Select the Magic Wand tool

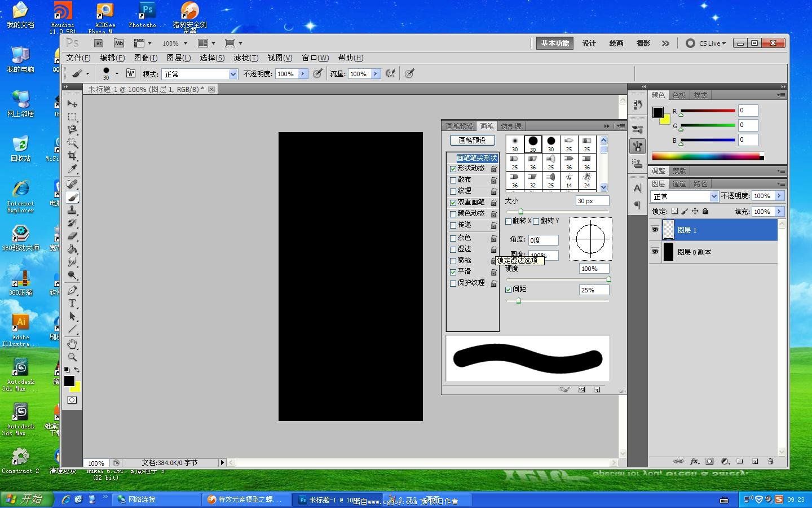72,143
